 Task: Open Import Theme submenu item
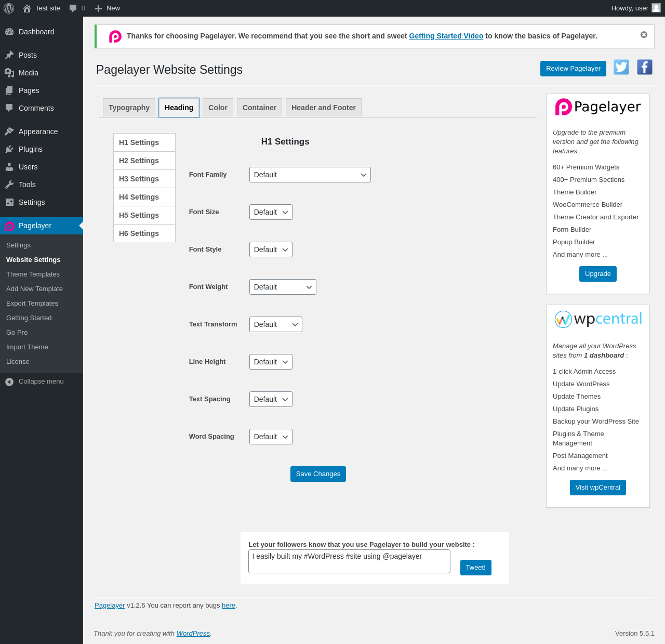click(27, 347)
